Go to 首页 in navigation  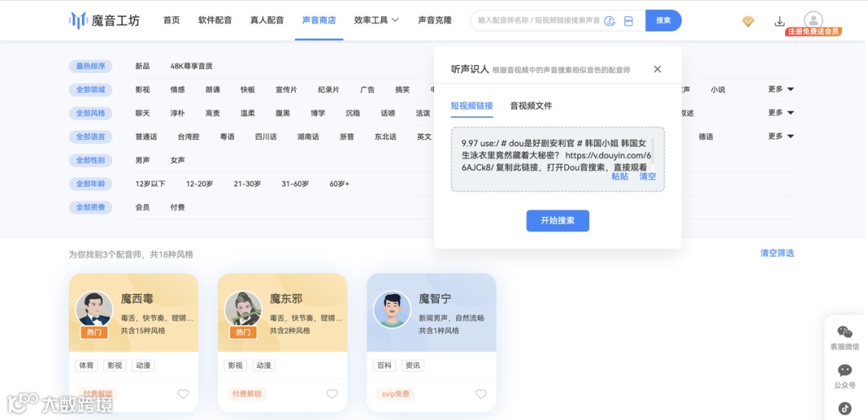pos(172,20)
